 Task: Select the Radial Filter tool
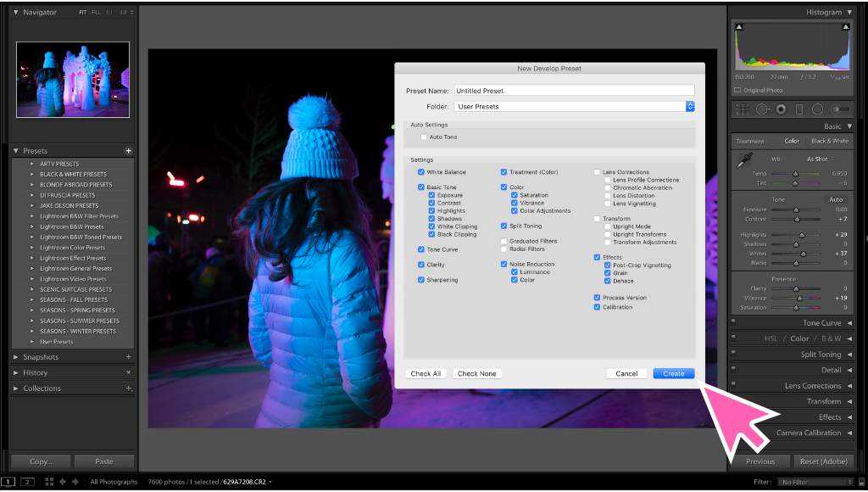tap(817, 109)
